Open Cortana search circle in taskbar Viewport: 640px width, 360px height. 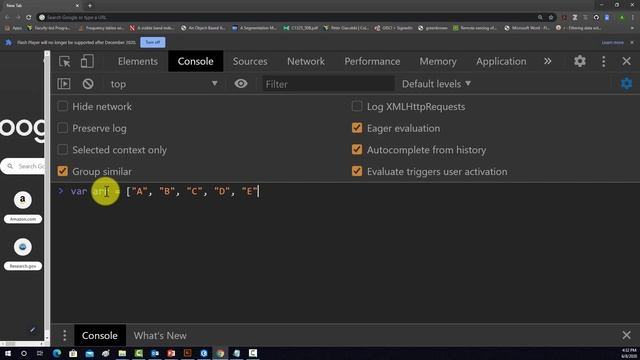[x=24, y=353]
